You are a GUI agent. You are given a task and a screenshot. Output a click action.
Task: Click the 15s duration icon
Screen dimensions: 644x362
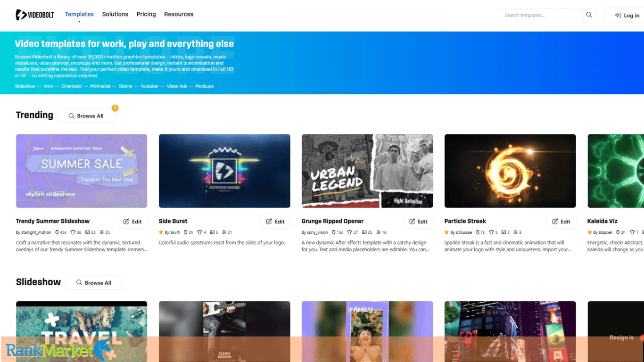click(334, 232)
